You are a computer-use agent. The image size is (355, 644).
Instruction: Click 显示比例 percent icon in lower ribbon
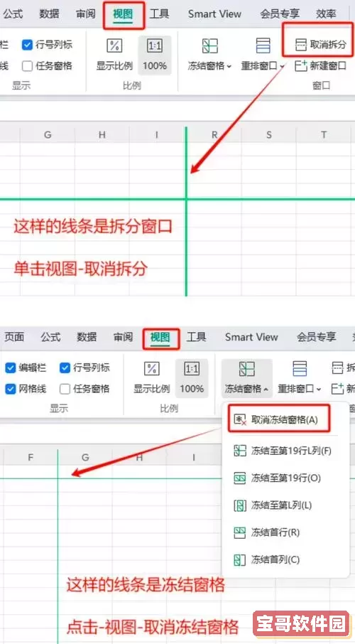151,368
